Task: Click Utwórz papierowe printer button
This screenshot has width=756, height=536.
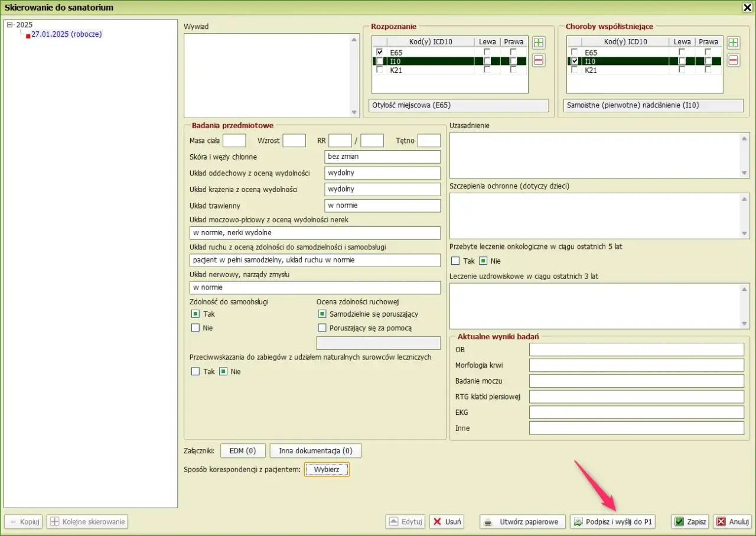Action: pos(522,522)
